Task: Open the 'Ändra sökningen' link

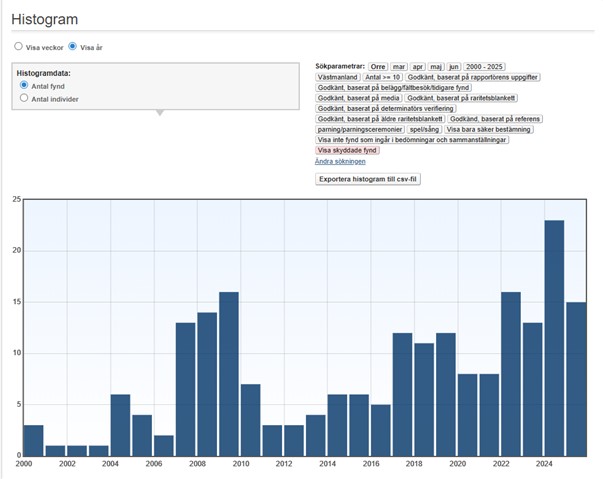Action: coord(340,161)
